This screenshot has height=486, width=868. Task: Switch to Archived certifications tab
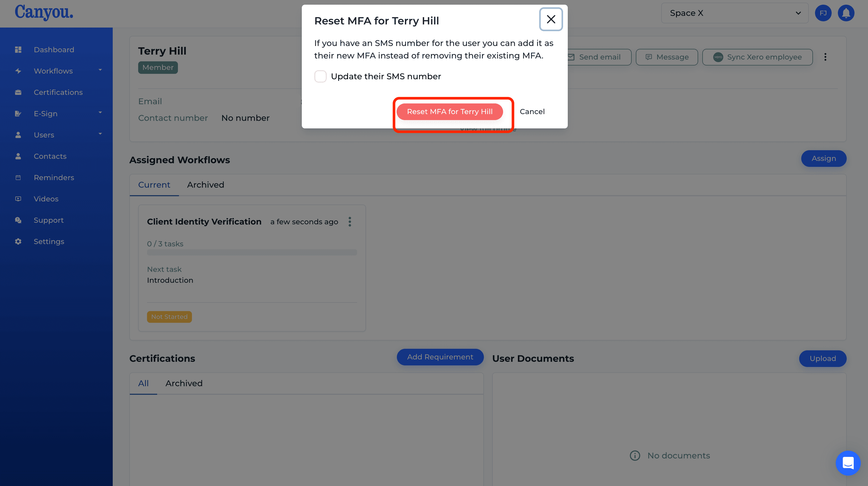[x=184, y=383]
